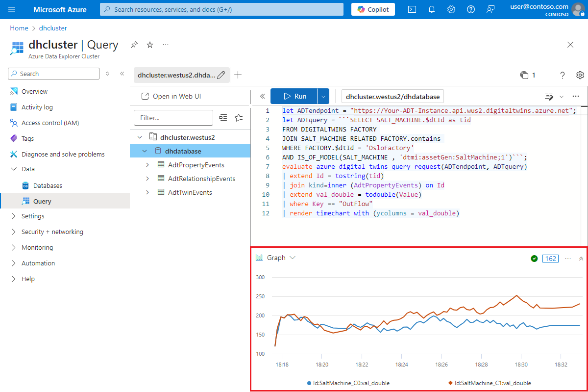Expand Security + networking section
Screen dimensions: 588x392
click(13, 232)
